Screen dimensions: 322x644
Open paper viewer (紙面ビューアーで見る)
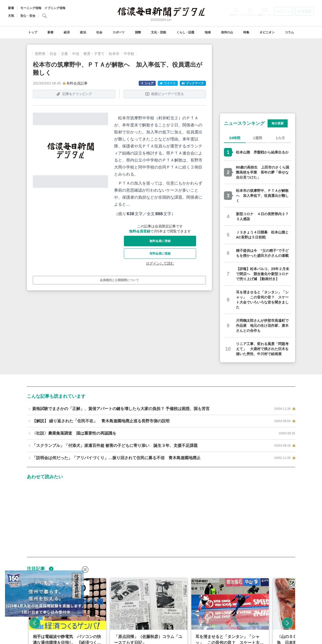pyautogui.click(x=165, y=94)
